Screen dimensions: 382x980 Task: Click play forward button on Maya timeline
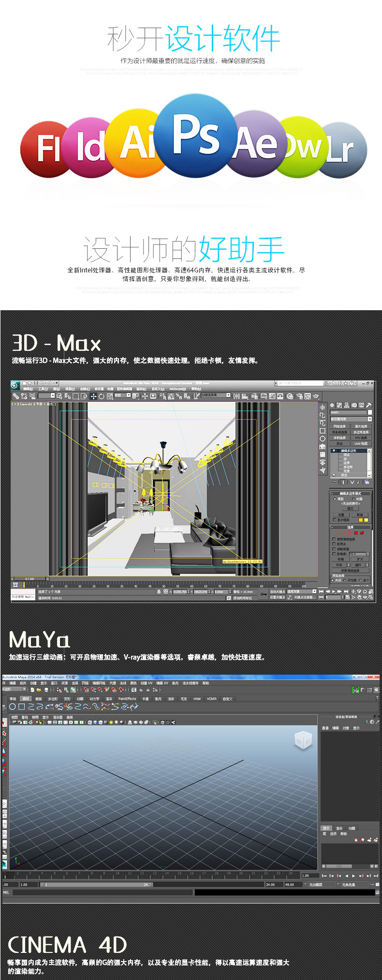pyautogui.click(x=353, y=876)
